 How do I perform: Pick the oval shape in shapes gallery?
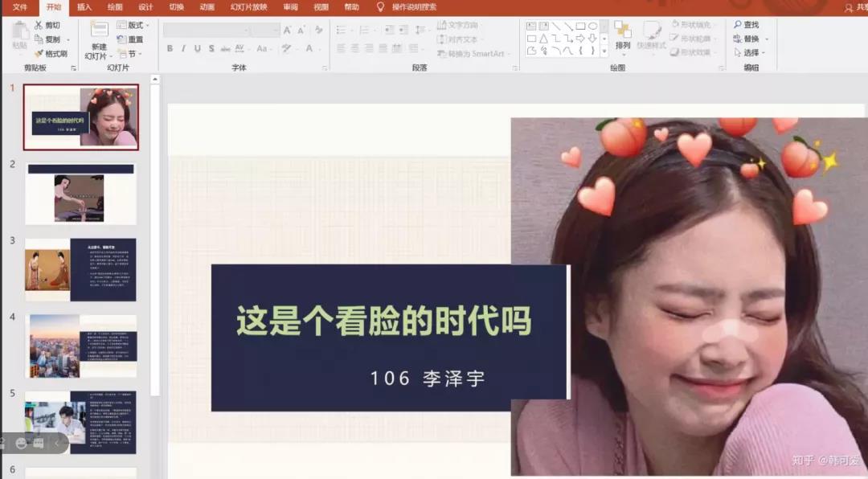pyautogui.click(x=592, y=26)
